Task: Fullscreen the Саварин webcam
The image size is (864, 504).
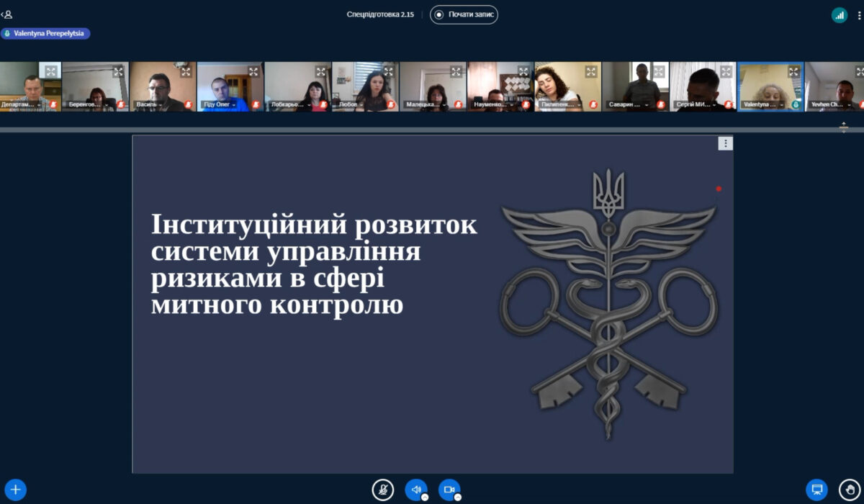Action: coord(659,71)
